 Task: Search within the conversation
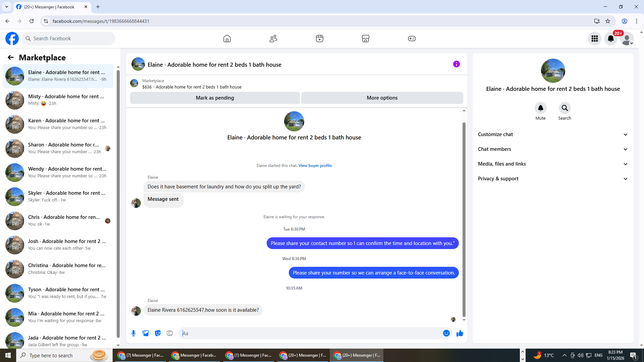pyautogui.click(x=565, y=108)
